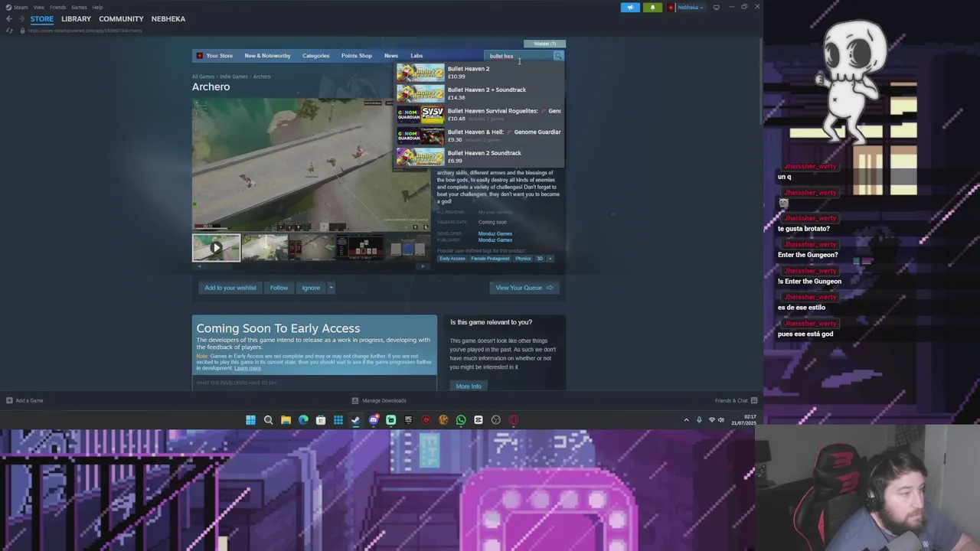Click the Female Protagonist tag
This screenshot has width=980, height=551.
tap(490, 259)
